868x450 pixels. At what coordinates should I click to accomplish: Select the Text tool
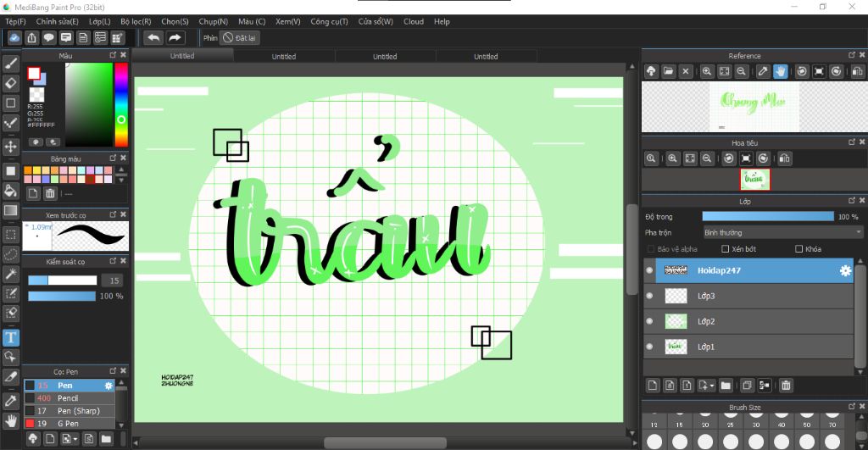click(10, 337)
